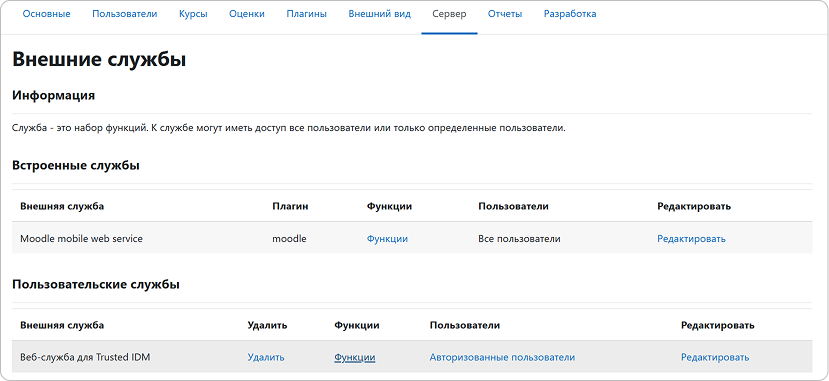
Task: Select the Все пользователи cell
Action: tap(519, 239)
